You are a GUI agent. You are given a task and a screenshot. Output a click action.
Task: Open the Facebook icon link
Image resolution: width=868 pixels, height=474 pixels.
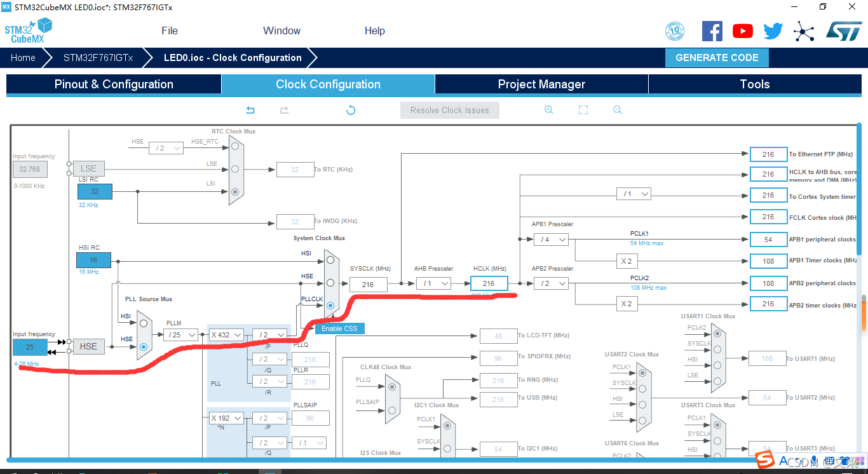click(x=712, y=31)
